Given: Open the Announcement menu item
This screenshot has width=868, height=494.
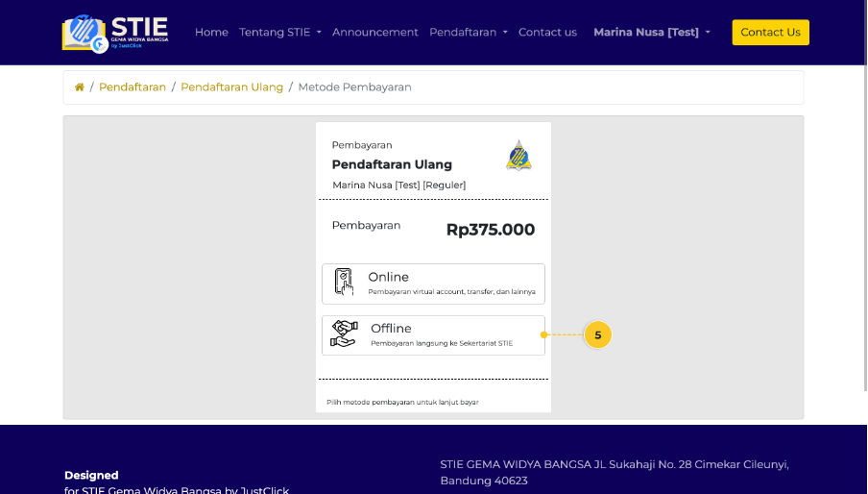Looking at the screenshot, I should pos(375,33).
